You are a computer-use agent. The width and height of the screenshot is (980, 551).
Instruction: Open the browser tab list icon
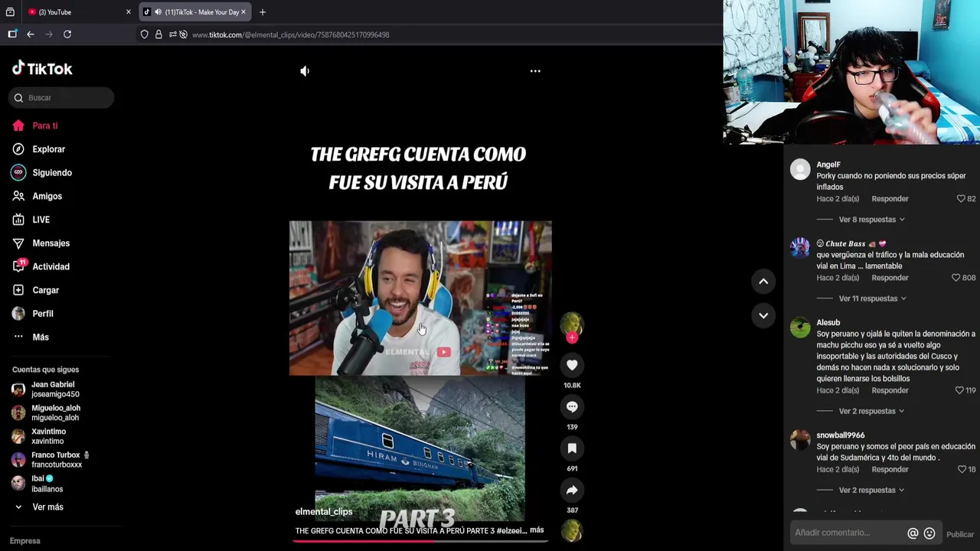pyautogui.click(x=10, y=12)
